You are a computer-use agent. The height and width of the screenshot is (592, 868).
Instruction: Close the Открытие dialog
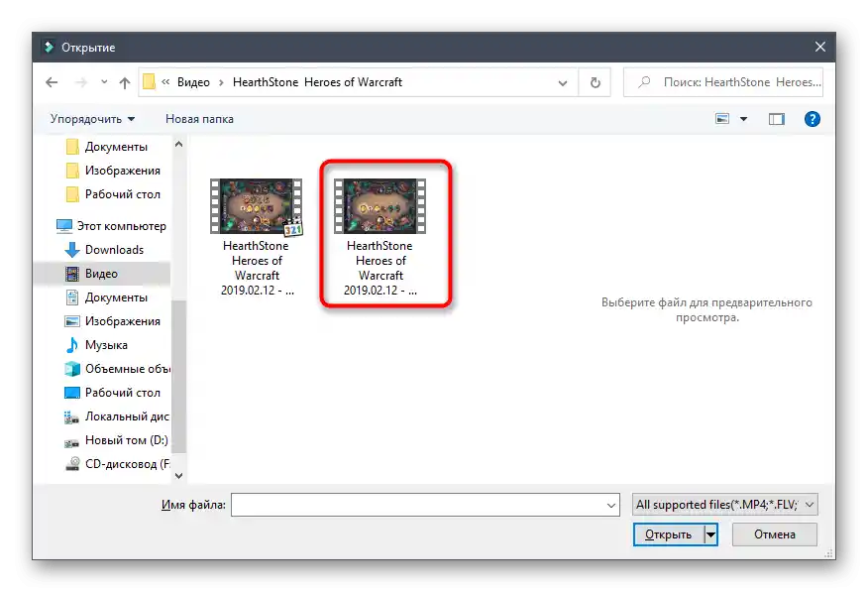tap(819, 47)
